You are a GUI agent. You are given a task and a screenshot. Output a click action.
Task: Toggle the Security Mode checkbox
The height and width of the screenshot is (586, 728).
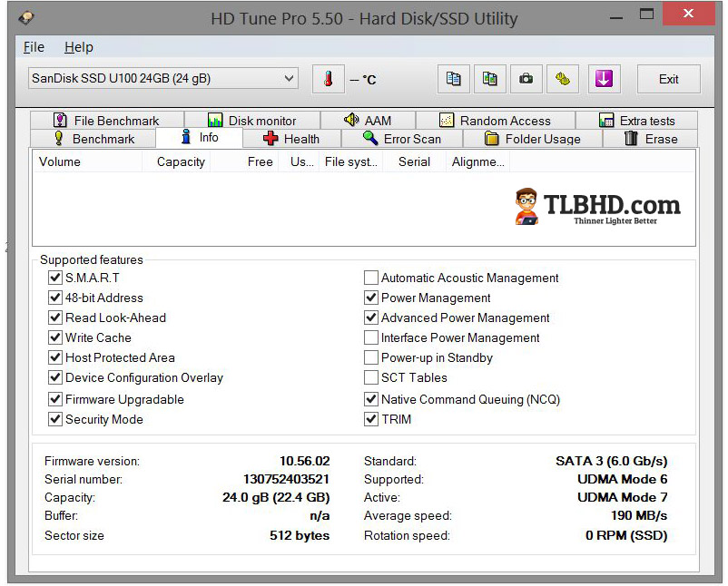54,419
